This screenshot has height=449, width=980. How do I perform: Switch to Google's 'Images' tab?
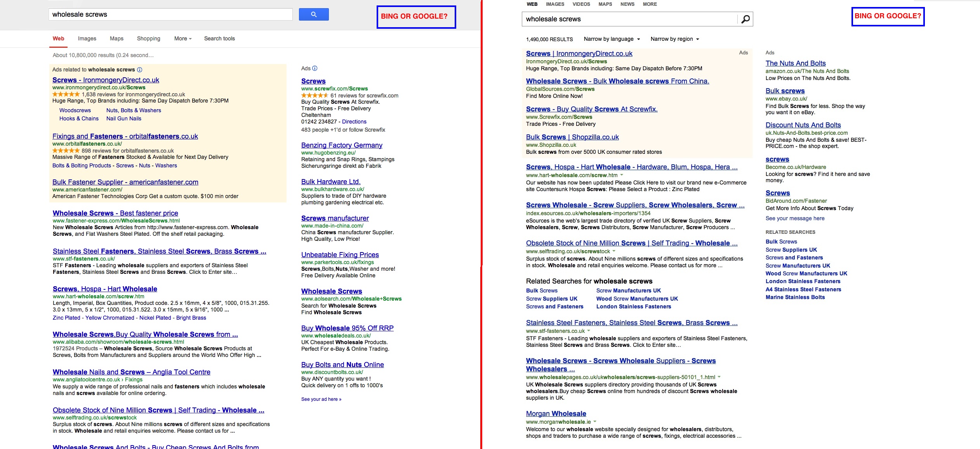87,38
